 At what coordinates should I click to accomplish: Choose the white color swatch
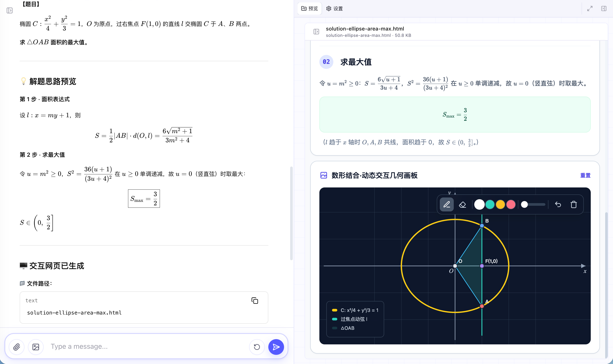[479, 204]
